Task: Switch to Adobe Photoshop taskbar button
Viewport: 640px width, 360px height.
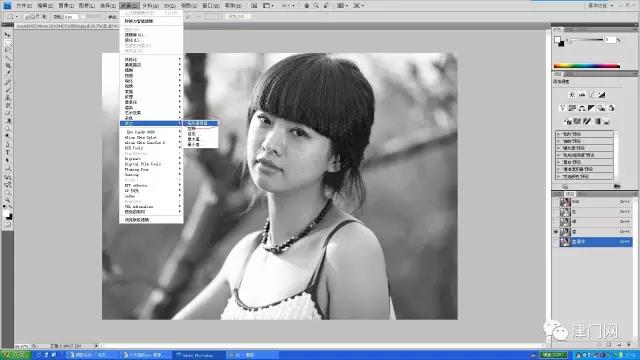Action: pos(199,355)
